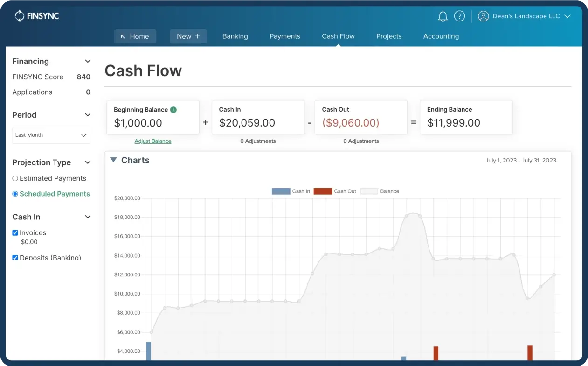Open the Last Month period dropdown

pos(51,135)
